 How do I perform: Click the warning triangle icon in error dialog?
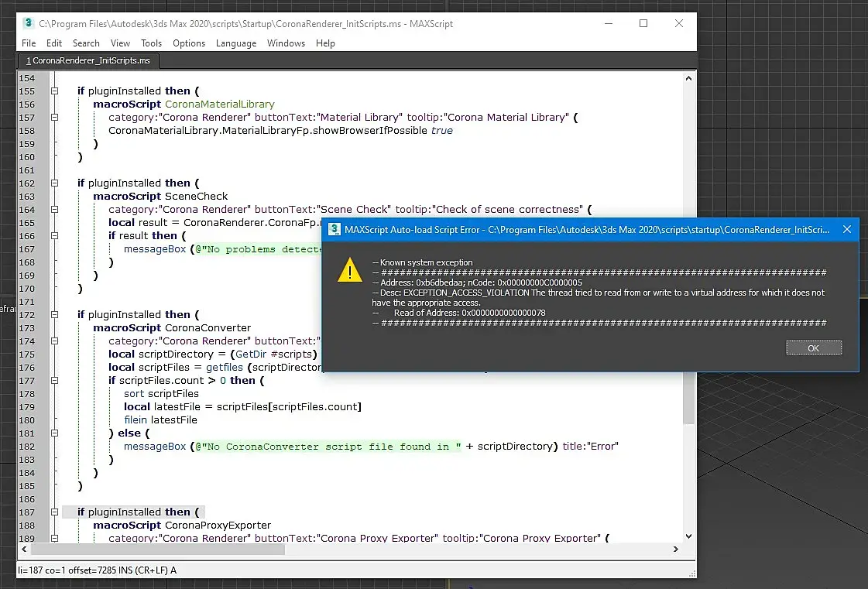tap(350, 269)
